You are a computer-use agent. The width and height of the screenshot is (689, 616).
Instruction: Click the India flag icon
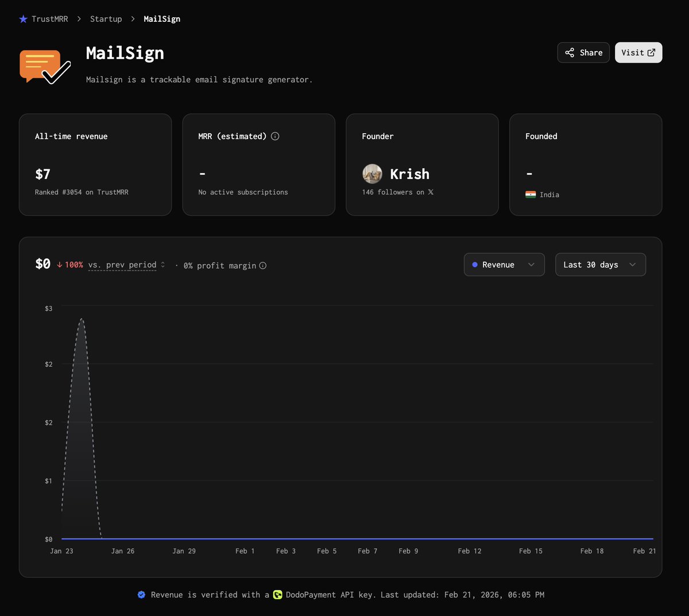tap(531, 195)
